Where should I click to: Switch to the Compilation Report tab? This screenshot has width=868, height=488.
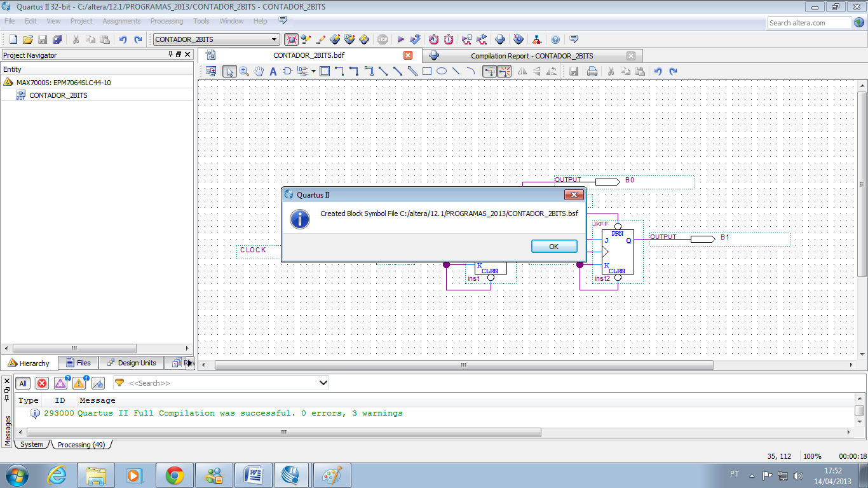532,55
